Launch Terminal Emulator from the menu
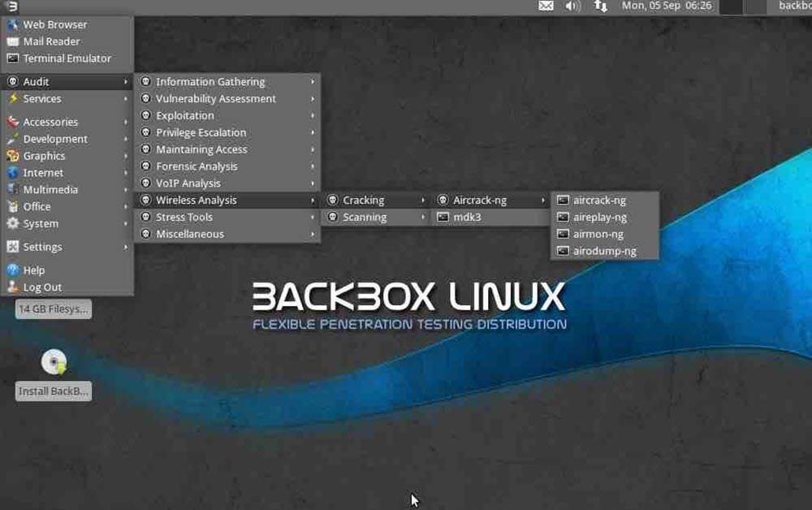812x510 pixels. (x=67, y=58)
